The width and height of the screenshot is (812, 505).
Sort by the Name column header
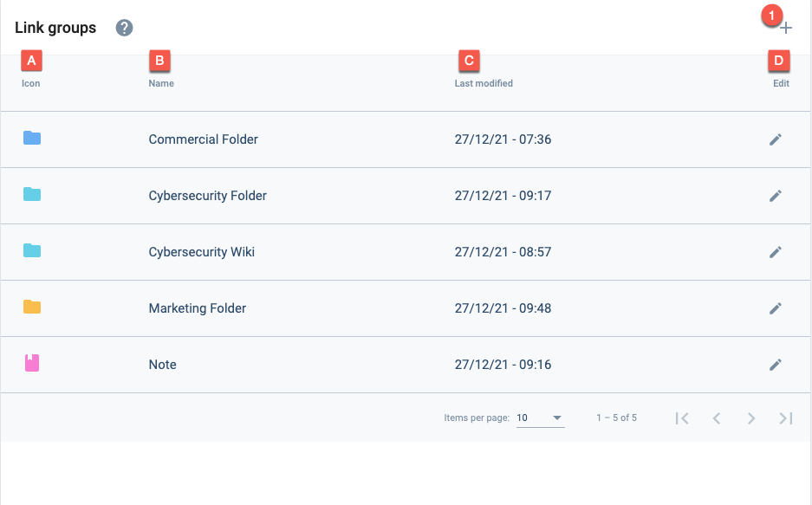click(161, 83)
